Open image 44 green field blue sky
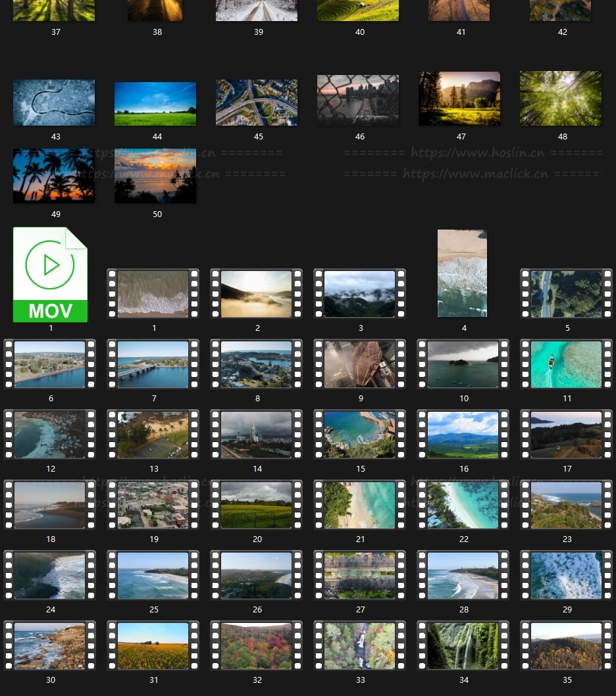The width and height of the screenshot is (616, 696). (155, 103)
